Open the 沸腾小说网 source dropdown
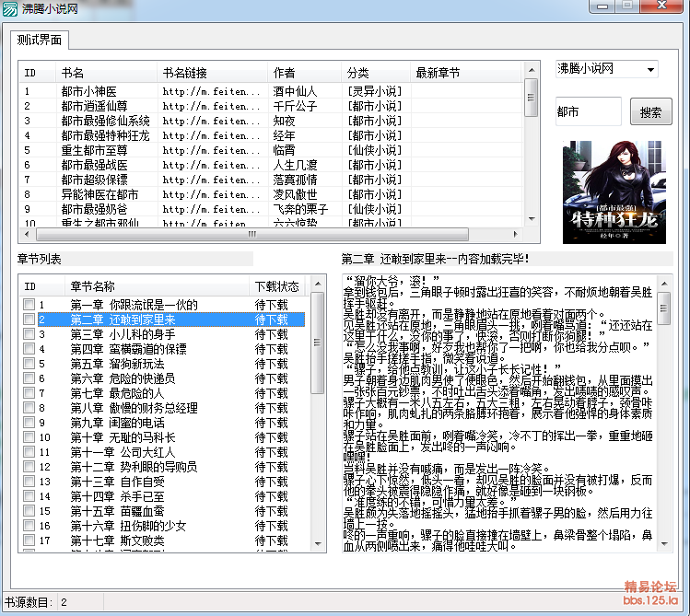Image resolution: width=690 pixels, height=616 pixels. click(x=606, y=69)
